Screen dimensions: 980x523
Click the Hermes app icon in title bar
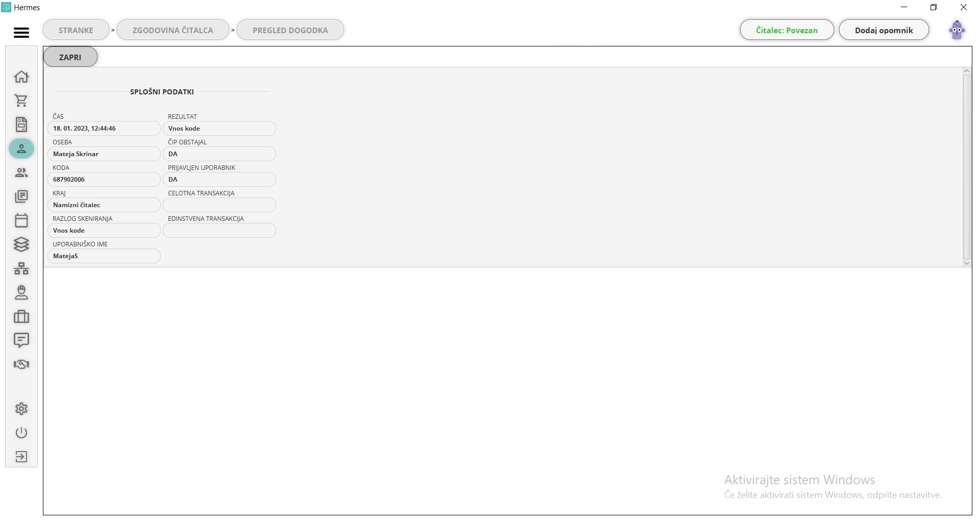(x=6, y=7)
